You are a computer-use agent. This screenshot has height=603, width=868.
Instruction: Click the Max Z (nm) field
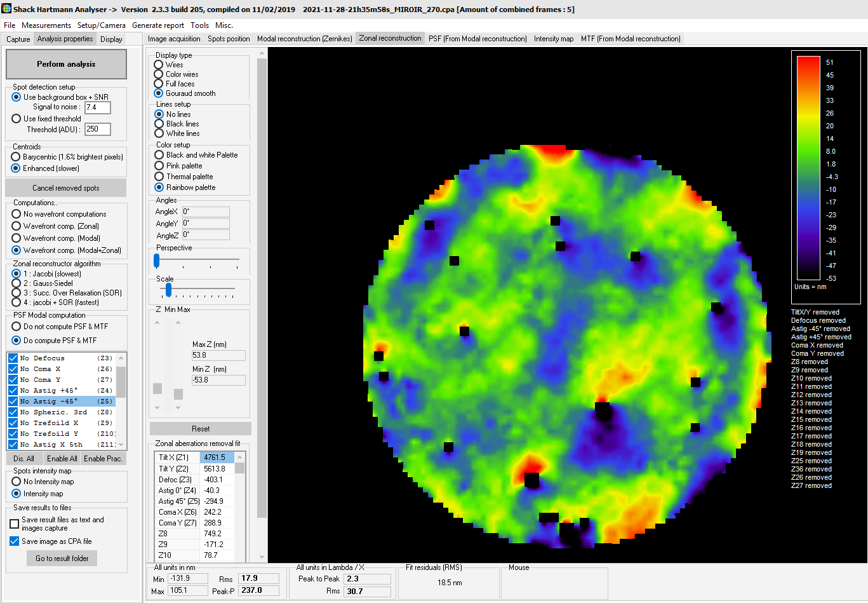point(218,356)
